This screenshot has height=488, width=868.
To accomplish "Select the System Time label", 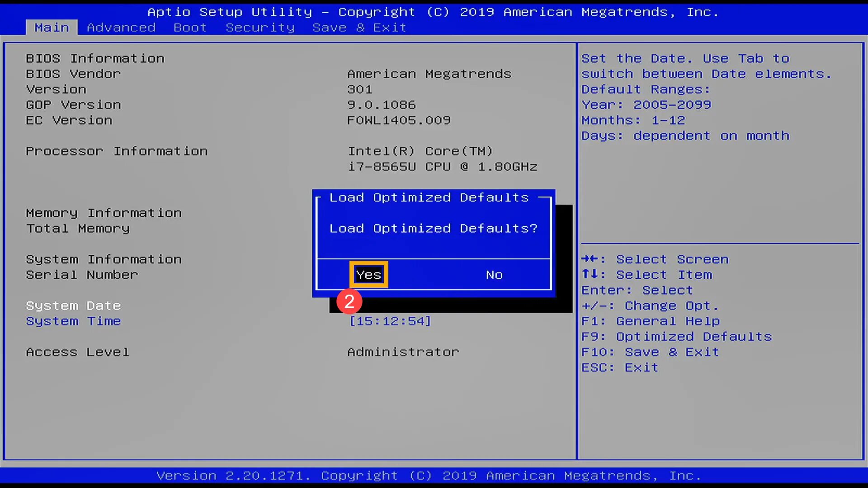I will [73, 321].
